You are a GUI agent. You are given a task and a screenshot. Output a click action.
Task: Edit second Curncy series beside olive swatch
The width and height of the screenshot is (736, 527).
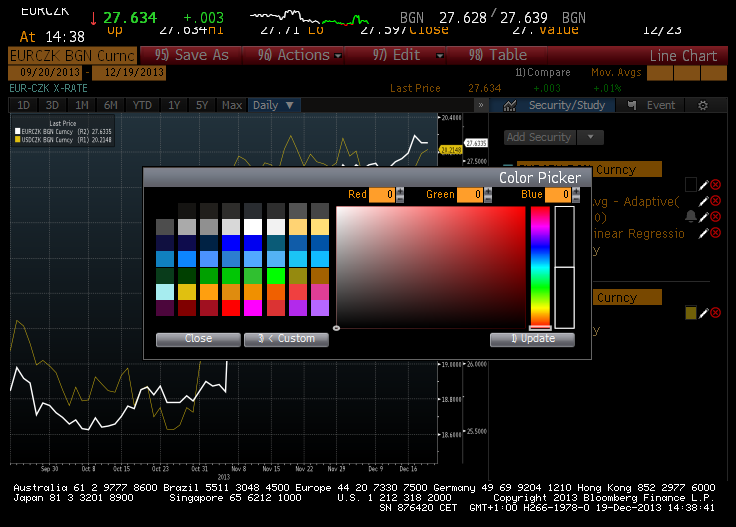pyautogui.click(x=703, y=313)
